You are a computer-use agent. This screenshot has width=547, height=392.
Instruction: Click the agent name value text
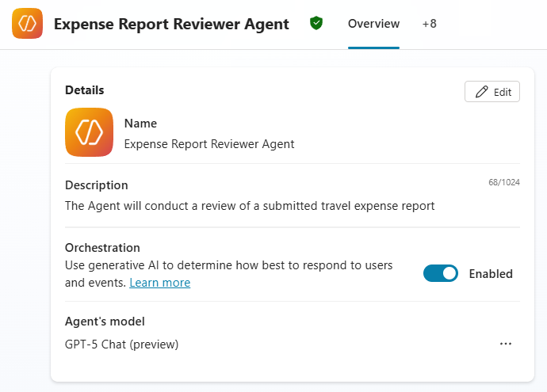pos(209,144)
